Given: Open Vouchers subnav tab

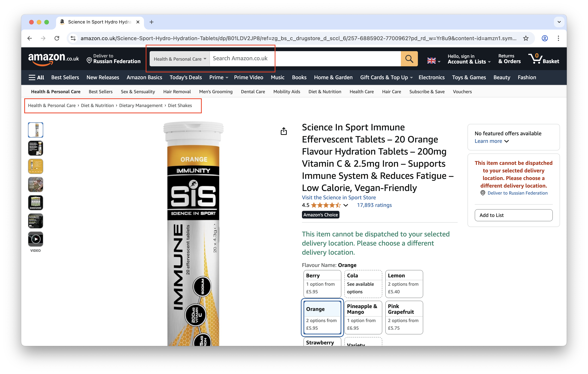Looking at the screenshot, I should tap(462, 92).
